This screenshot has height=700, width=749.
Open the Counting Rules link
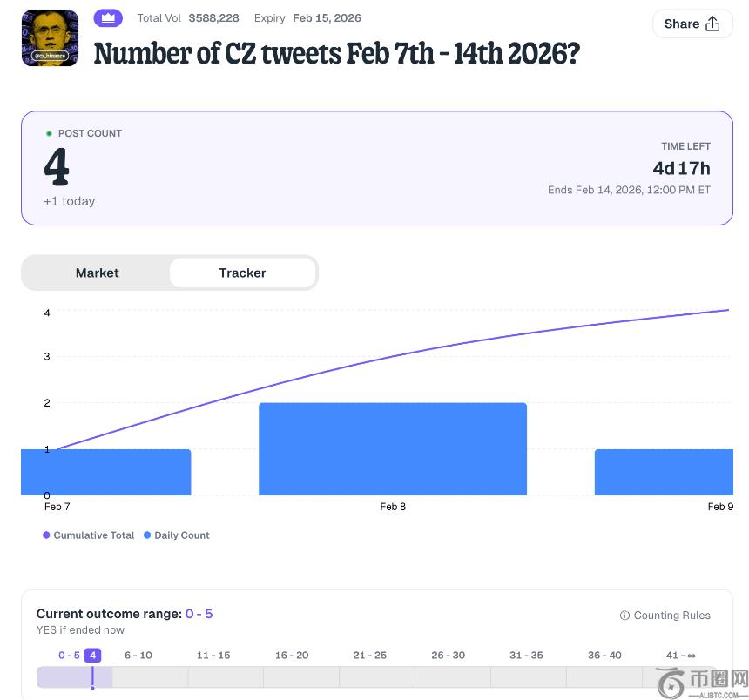(x=671, y=616)
